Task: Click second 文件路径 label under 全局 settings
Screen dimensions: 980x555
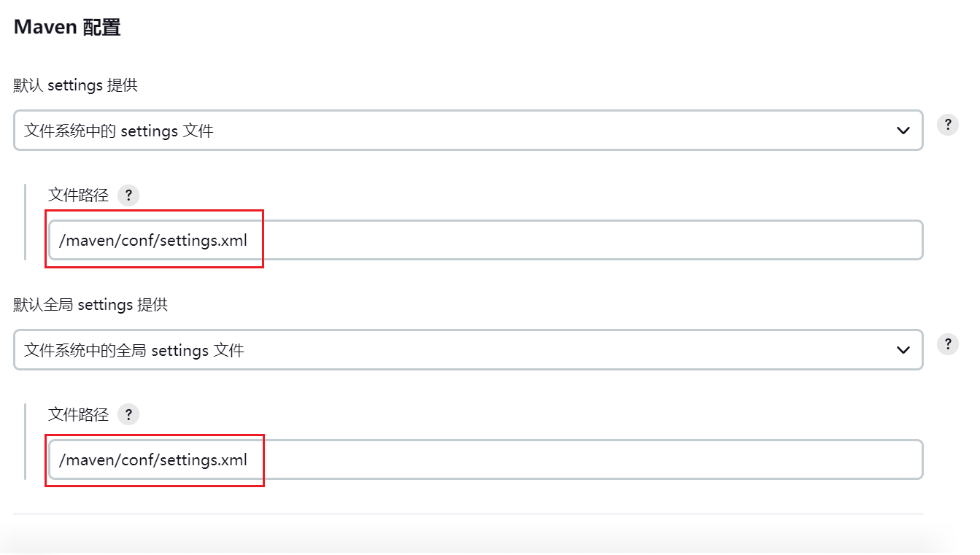Action: [78, 414]
